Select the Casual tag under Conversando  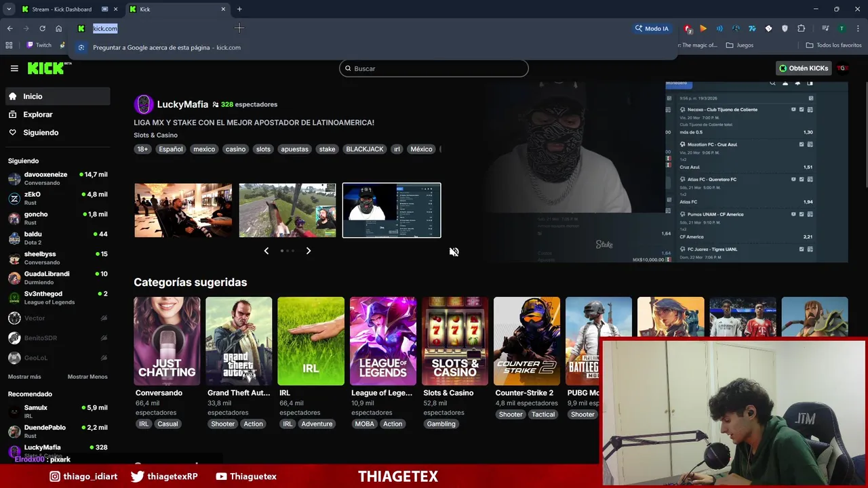(x=167, y=424)
